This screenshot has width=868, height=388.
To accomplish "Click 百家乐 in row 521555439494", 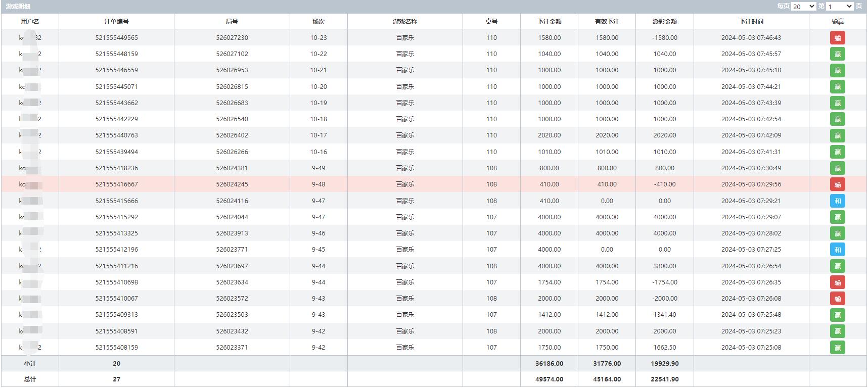I will click(405, 152).
